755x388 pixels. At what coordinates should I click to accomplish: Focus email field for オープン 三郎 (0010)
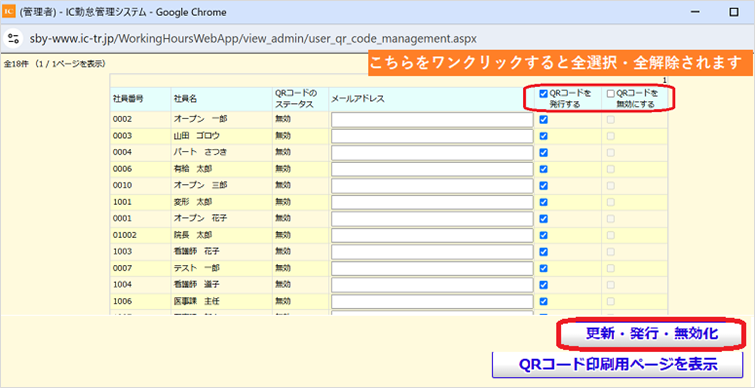(432, 185)
